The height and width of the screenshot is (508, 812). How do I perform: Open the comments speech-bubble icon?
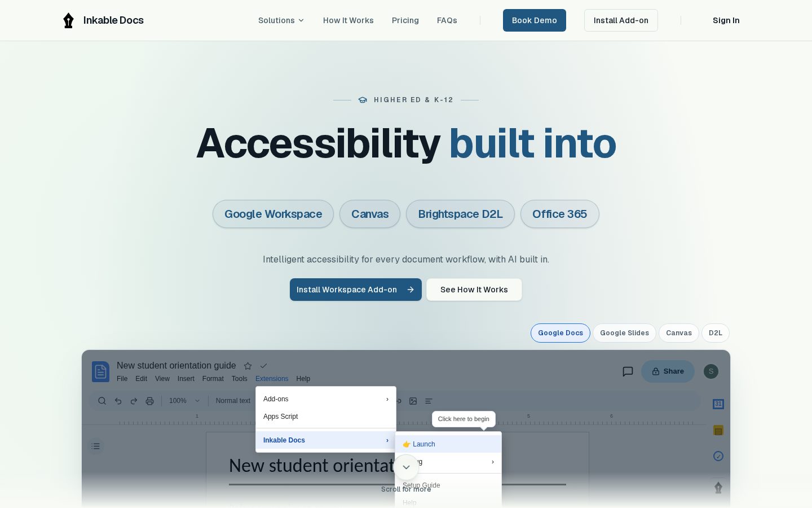point(628,371)
